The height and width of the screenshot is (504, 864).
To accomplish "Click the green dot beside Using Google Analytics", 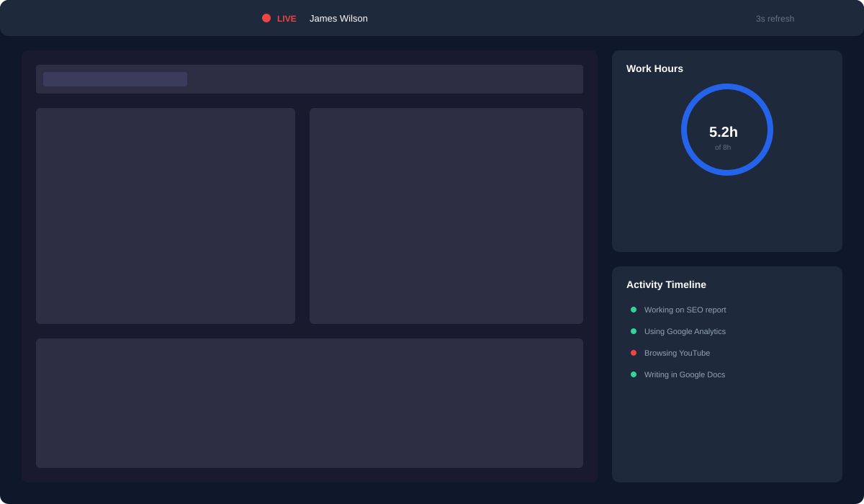I will pyautogui.click(x=633, y=331).
